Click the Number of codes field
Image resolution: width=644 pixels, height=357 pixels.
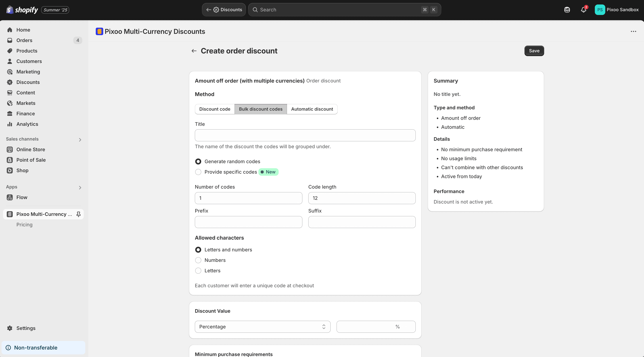pos(249,198)
